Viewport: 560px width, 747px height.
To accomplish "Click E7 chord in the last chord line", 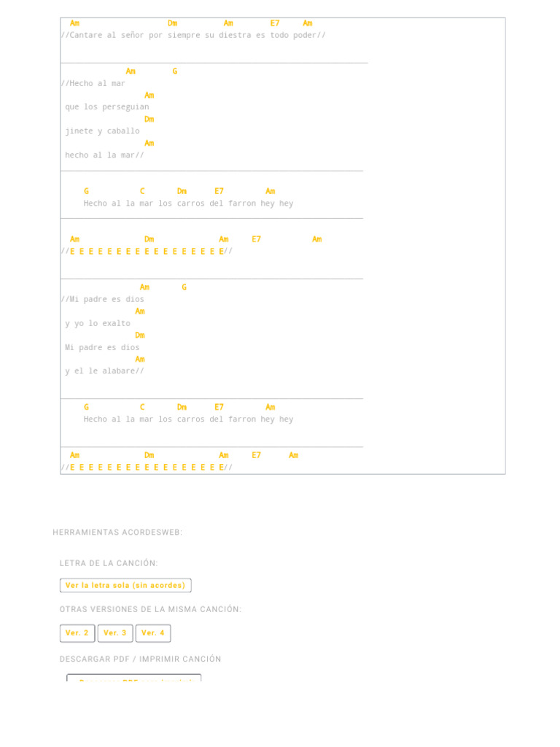I will point(257,455).
